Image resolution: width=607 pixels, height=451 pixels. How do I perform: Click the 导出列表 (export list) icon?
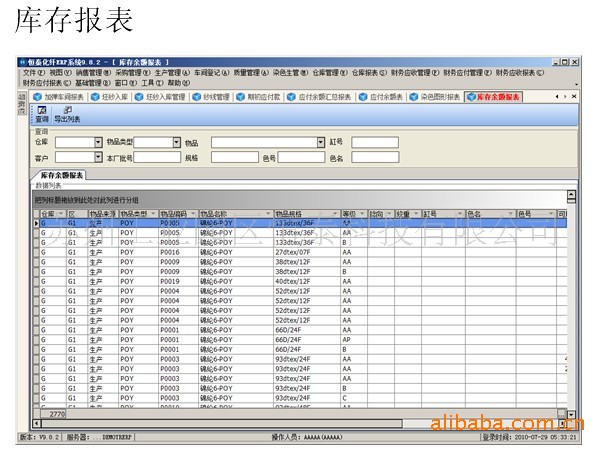[67, 109]
